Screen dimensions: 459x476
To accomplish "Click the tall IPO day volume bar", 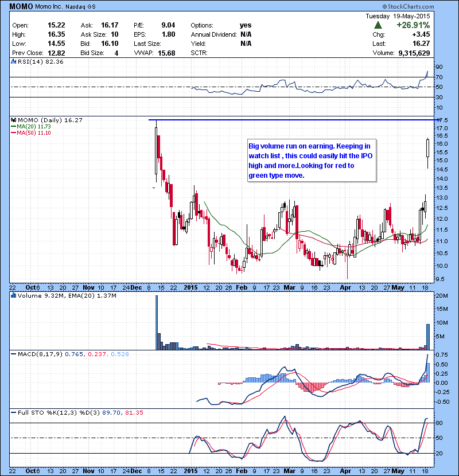I will click(157, 322).
